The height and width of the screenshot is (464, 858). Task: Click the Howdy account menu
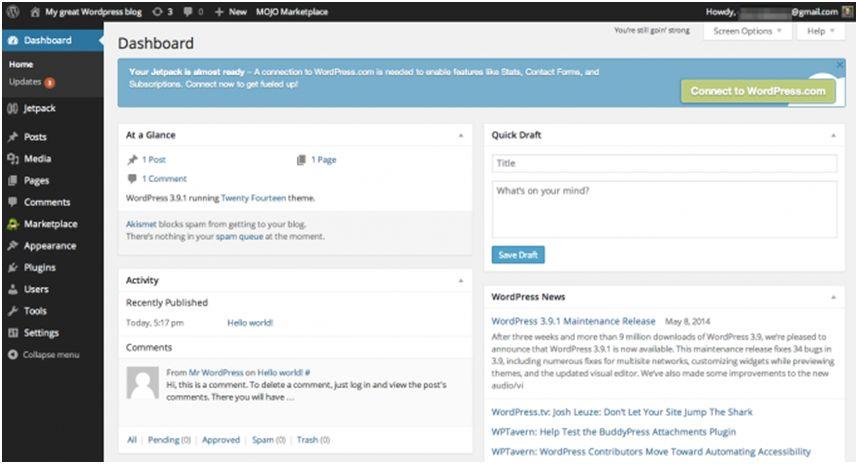[x=779, y=11]
